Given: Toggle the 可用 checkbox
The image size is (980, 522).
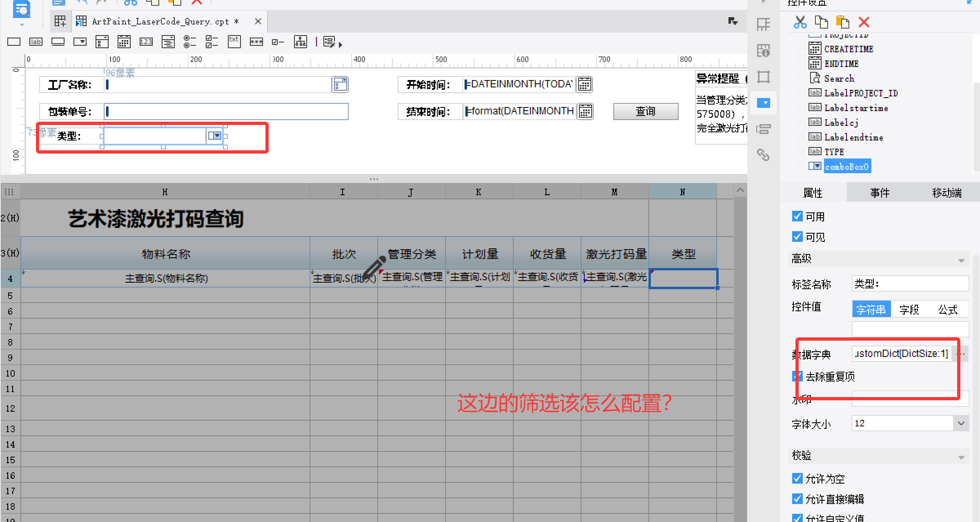Looking at the screenshot, I should coord(797,216).
